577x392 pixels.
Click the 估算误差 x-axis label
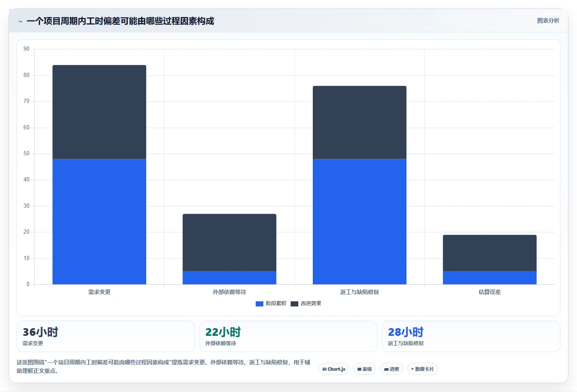pyautogui.click(x=490, y=292)
